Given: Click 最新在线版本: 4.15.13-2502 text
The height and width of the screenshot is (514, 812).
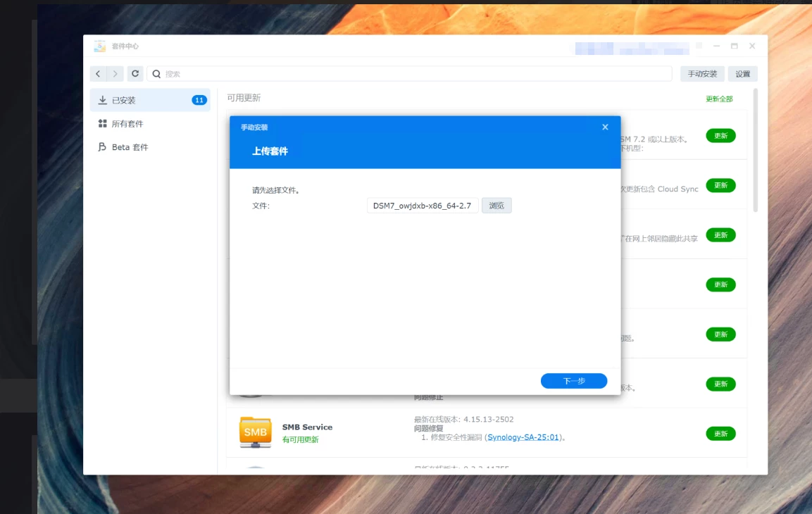Looking at the screenshot, I should click(463, 419).
